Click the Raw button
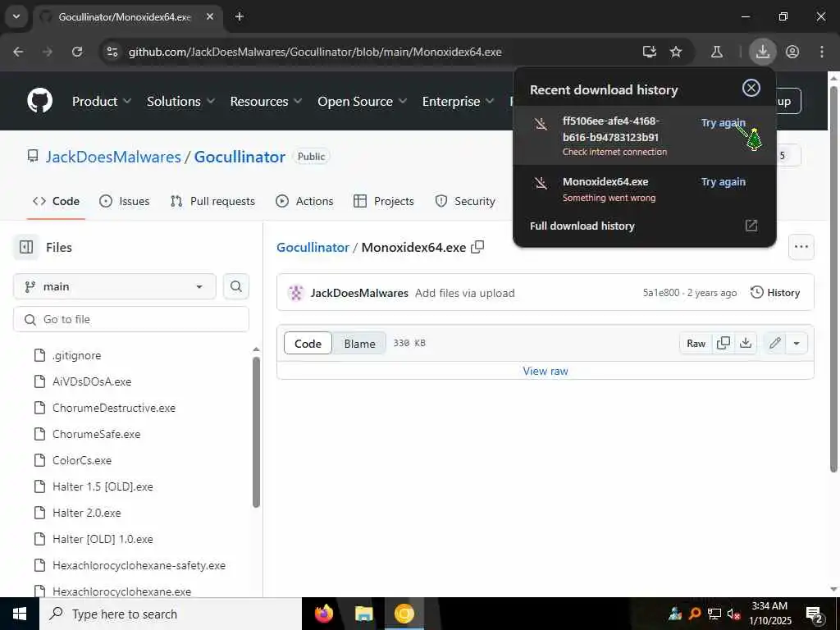The width and height of the screenshot is (840, 630). tap(696, 343)
